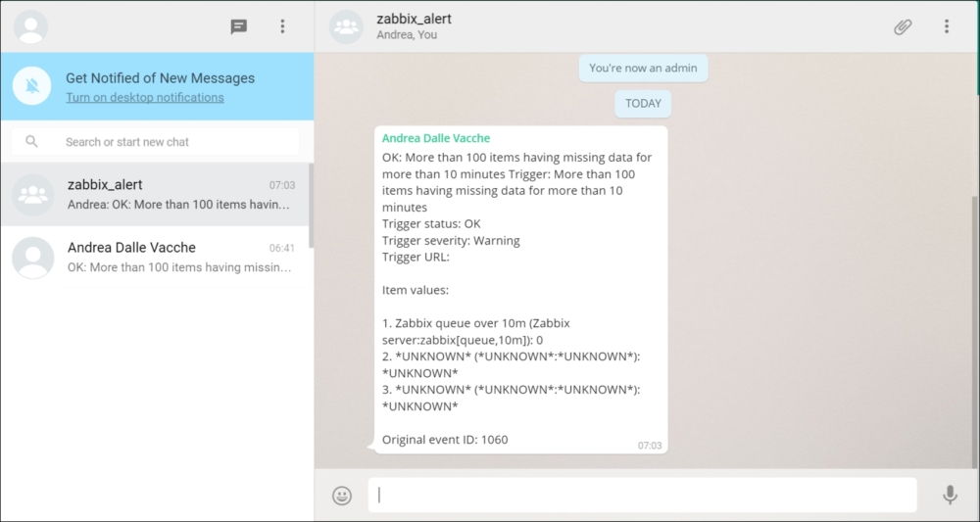980x522 pixels.
Task: Click the TODAY date badge
Action: point(643,104)
